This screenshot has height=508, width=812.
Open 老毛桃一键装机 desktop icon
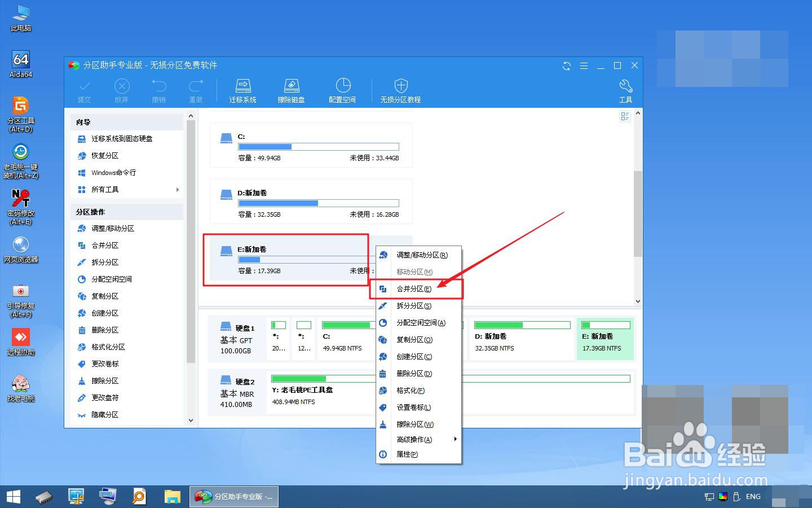21,161
